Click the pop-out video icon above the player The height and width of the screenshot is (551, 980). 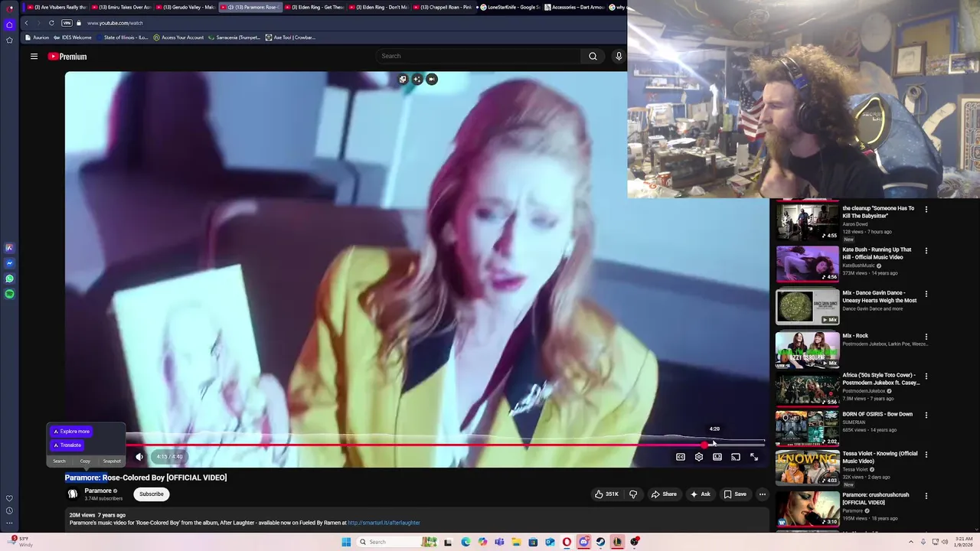pos(403,80)
